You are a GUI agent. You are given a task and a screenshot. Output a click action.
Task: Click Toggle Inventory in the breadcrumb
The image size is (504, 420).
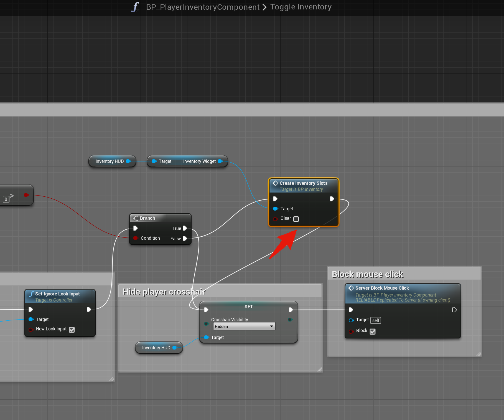click(x=301, y=7)
